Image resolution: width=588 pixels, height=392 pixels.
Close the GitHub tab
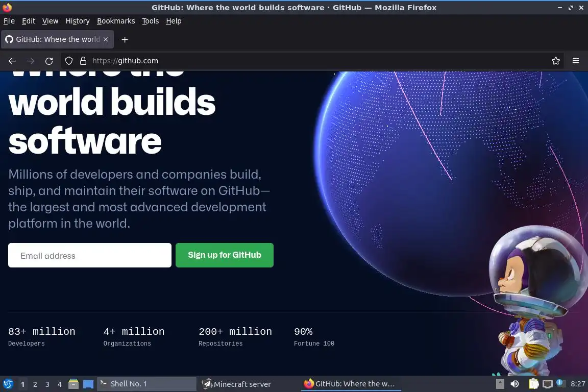pyautogui.click(x=106, y=39)
